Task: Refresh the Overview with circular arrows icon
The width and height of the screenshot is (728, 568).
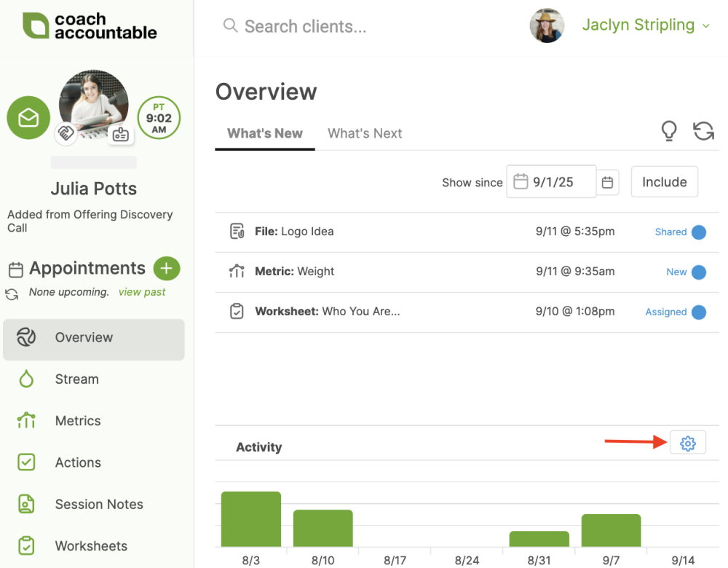Action: pyautogui.click(x=703, y=131)
